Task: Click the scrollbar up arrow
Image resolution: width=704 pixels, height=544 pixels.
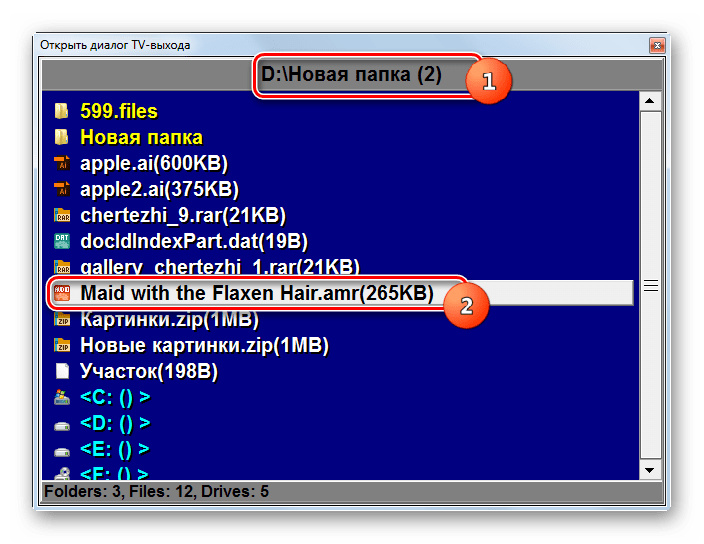Action: pos(650,101)
